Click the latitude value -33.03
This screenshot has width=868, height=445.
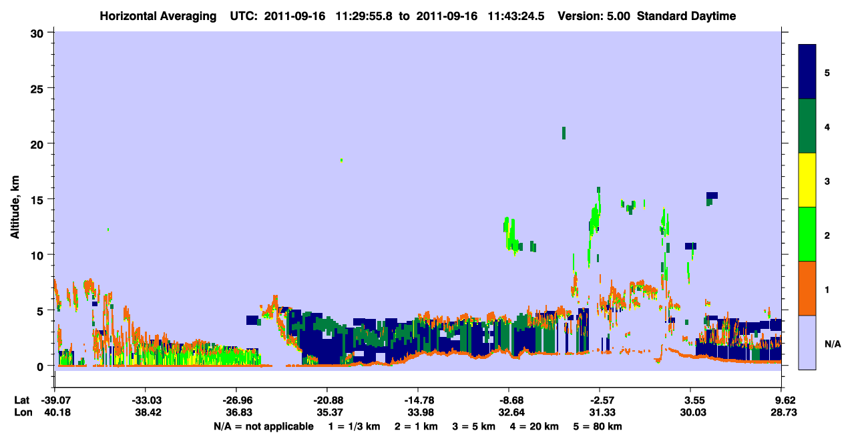click(146, 400)
